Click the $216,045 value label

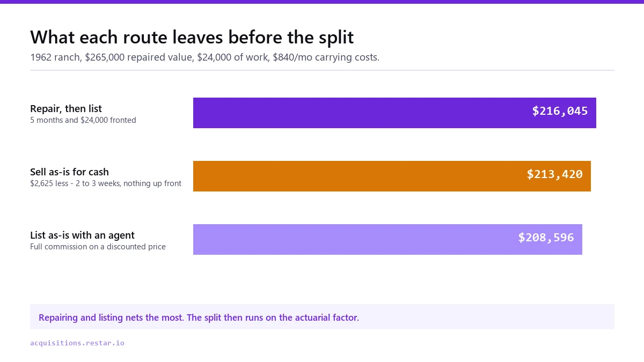point(560,111)
